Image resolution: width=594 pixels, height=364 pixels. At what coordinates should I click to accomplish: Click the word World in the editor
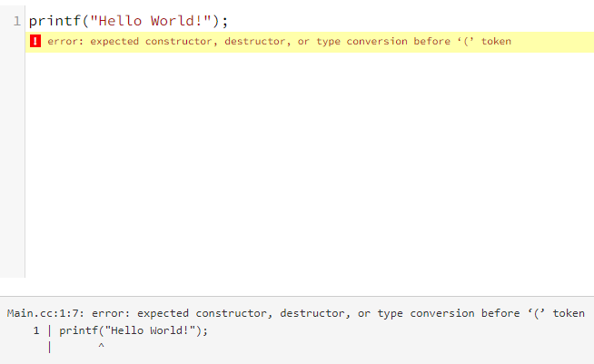click(x=173, y=21)
